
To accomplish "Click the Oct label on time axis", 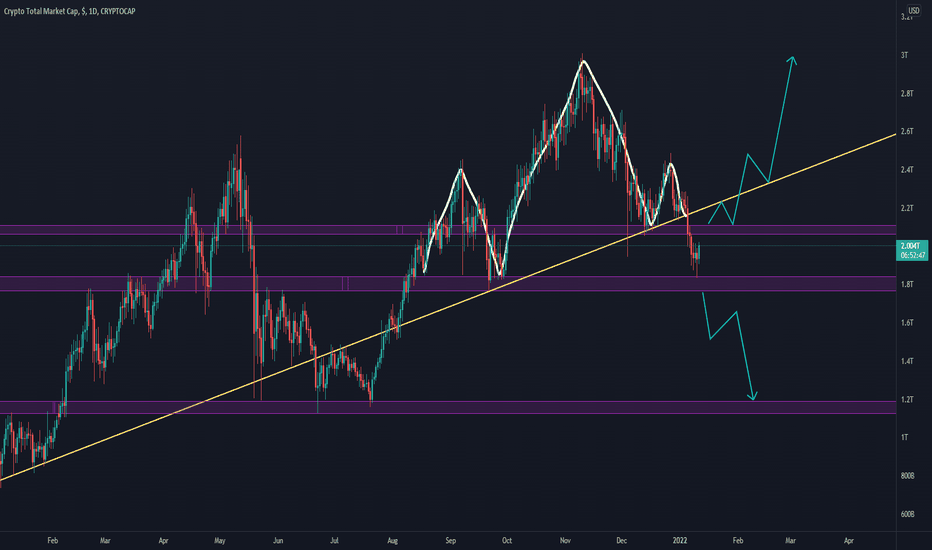I will [x=506, y=540].
